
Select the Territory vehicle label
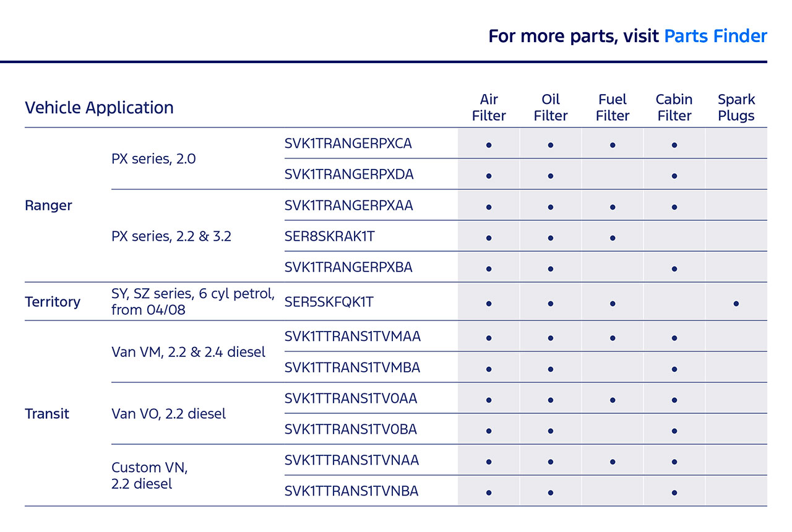53,302
